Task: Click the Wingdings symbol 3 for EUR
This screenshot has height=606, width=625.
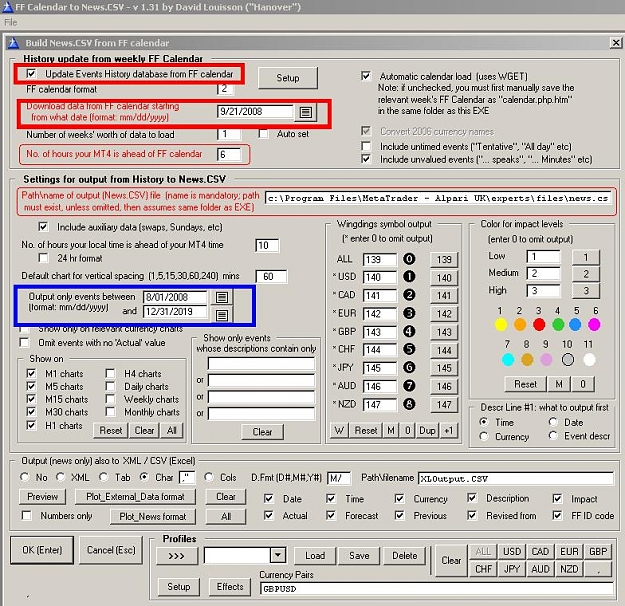Action: click(409, 313)
